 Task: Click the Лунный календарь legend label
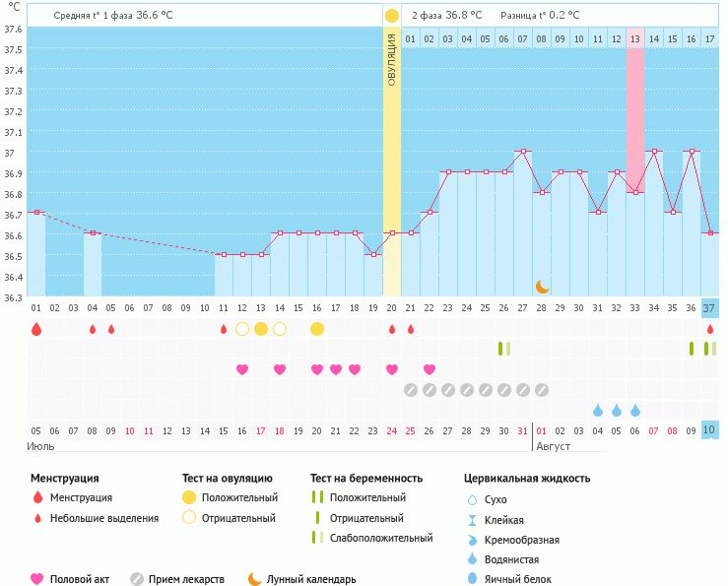coord(311,579)
